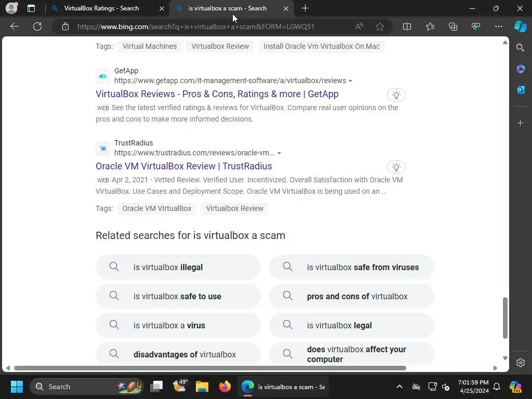Search related: is virtualbox illegal
The height and width of the screenshot is (399, 532).
pyautogui.click(x=178, y=268)
